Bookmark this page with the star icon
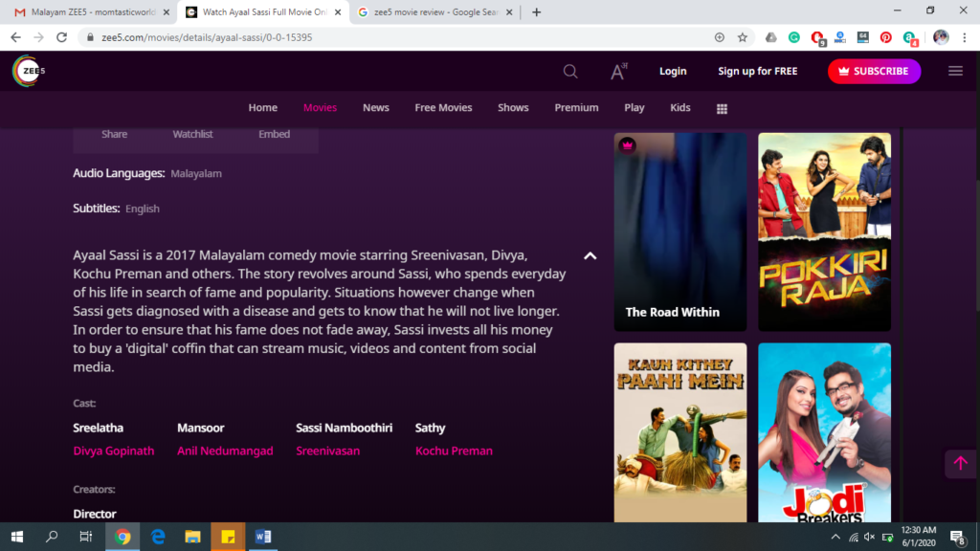 point(742,37)
